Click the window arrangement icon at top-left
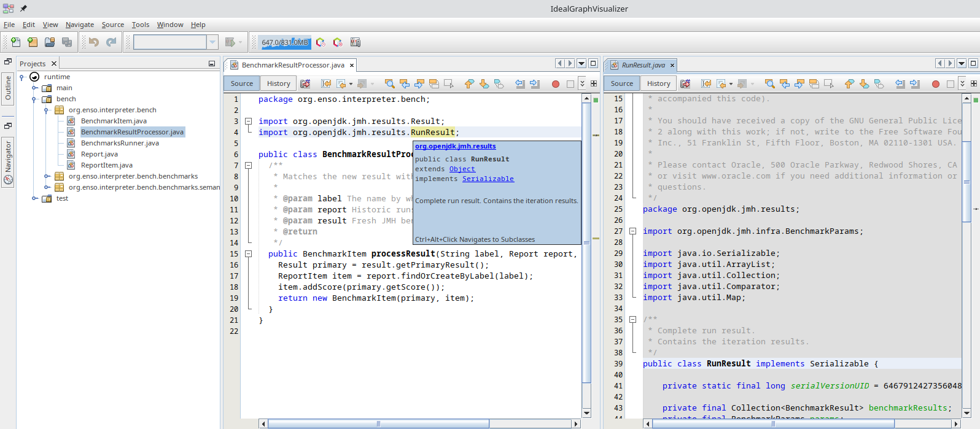Image resolution: width=980 pixels, height=429 pixels. [8, 9]
